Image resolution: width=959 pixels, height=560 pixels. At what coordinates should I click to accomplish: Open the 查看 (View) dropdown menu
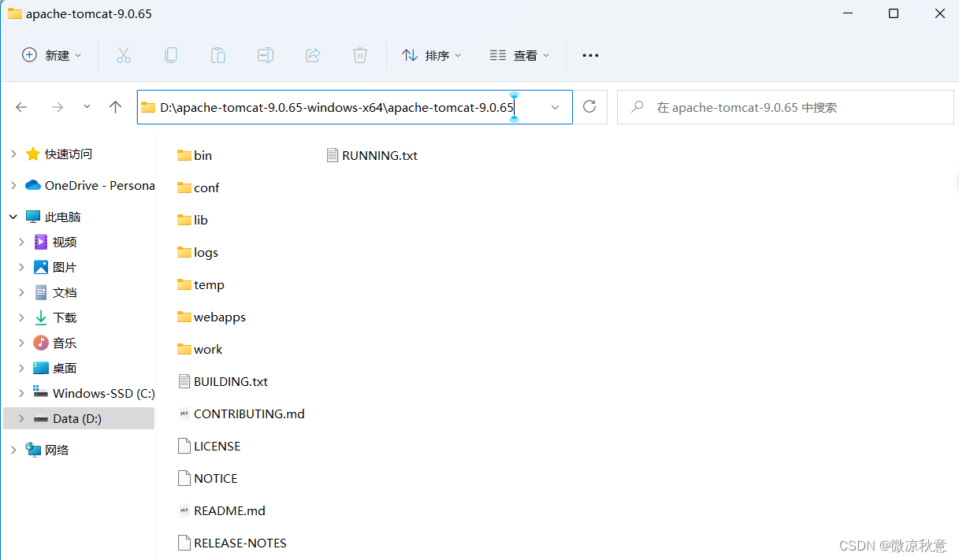[520, 55]
